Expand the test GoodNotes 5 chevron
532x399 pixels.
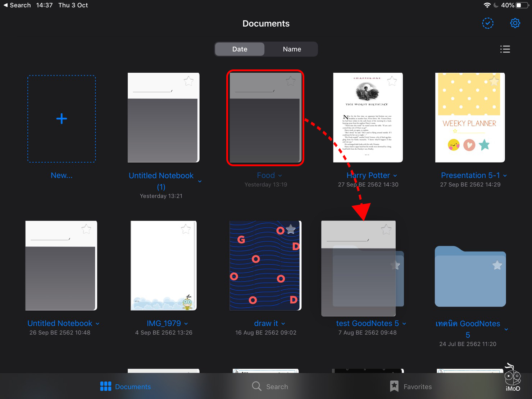coord(404,323)
